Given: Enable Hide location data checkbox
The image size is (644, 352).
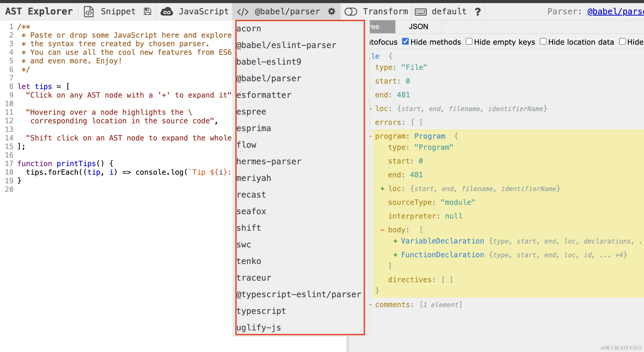Looking at the screenshot, I should [x=543, y=42].
